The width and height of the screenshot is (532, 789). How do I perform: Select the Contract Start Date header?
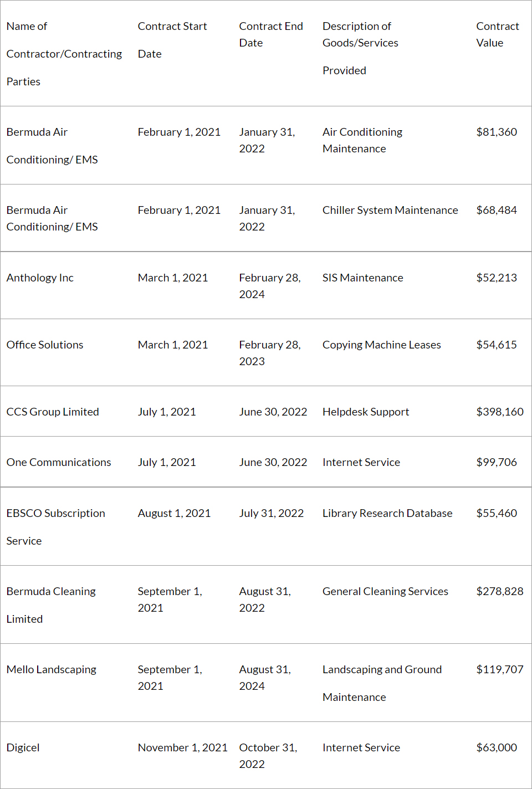click(172, 40)
